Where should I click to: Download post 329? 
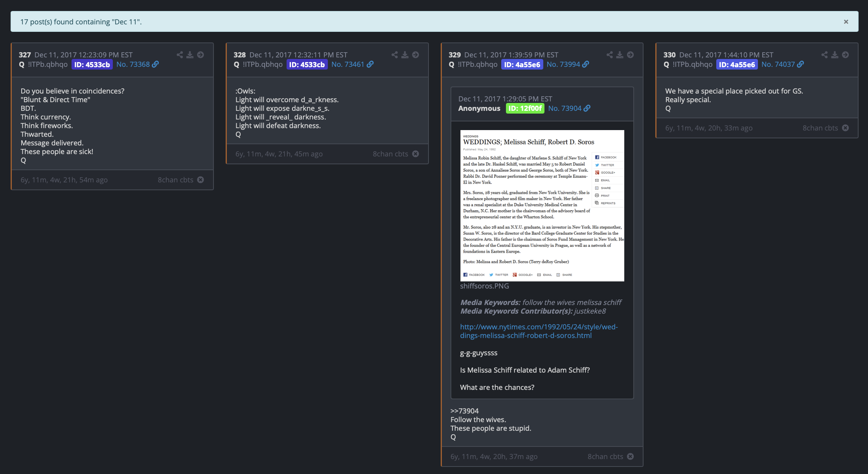pos(620,55)
